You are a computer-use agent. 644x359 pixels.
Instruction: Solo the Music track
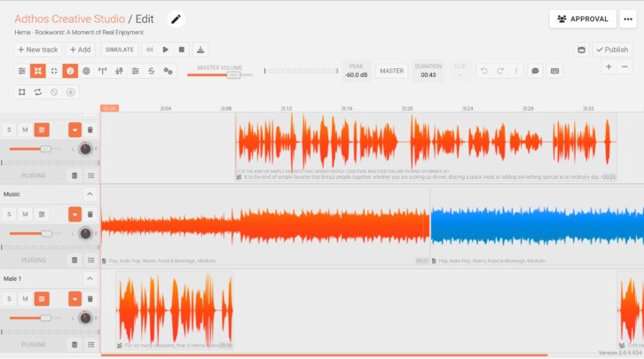click(x=9, y=215)
